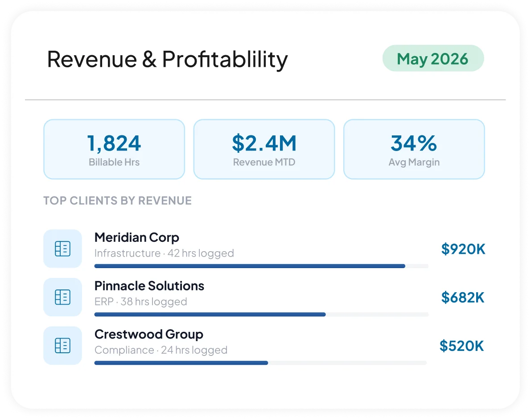
Task: Click the Crestwood Group ledger icon
Action: (x=63, y=346)
